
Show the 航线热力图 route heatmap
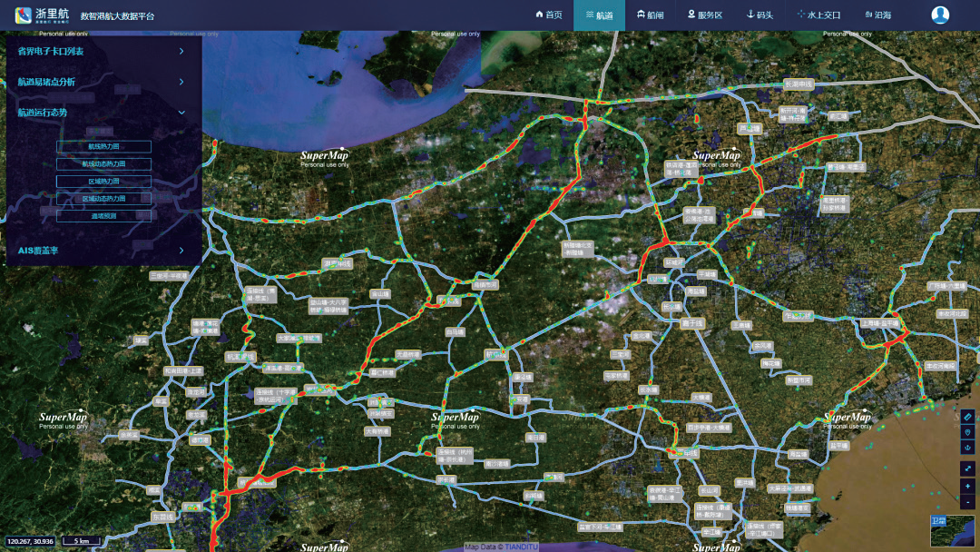103,146
